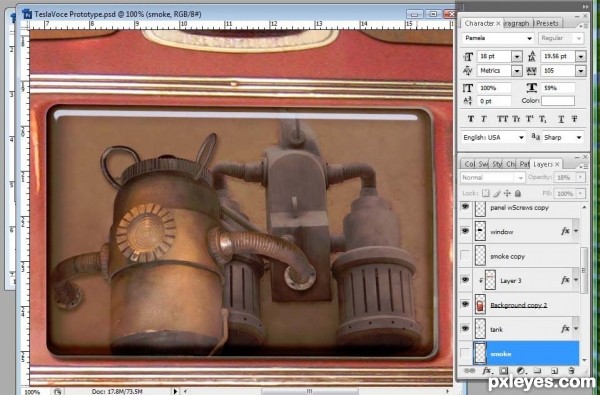
Task: Click the tracking icon
Action: [x=532, y=71]
